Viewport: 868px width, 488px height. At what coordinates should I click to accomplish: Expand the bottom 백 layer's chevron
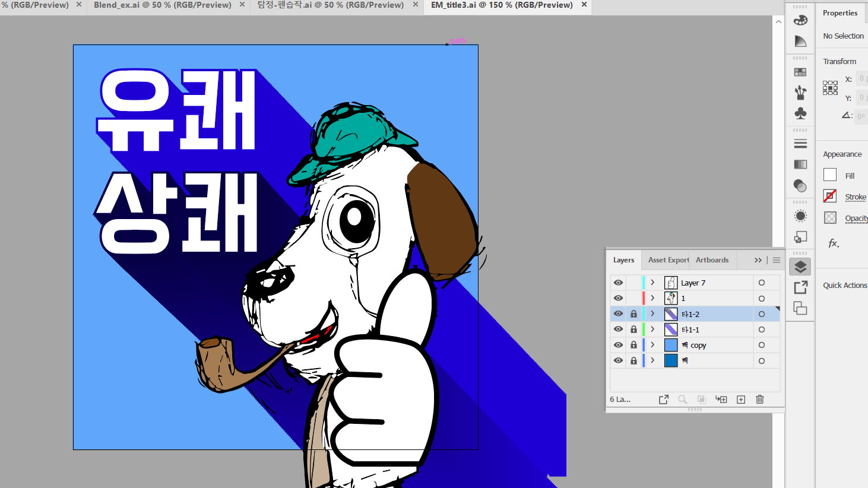(652, 360)
